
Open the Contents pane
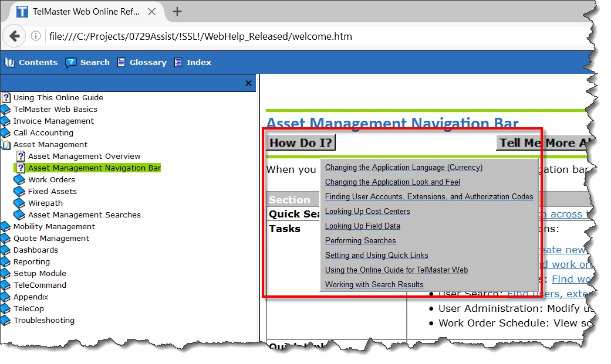(38, 62)
